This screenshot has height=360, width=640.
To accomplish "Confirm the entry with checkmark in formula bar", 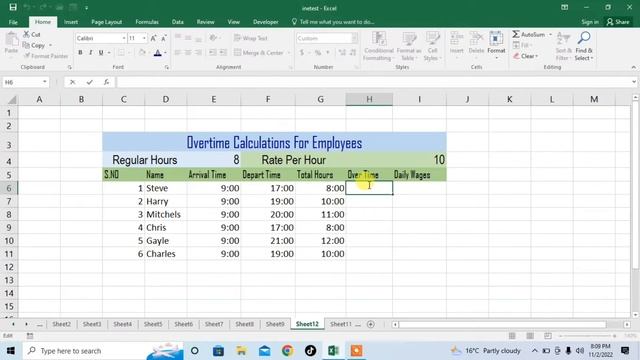I will 89,82.
